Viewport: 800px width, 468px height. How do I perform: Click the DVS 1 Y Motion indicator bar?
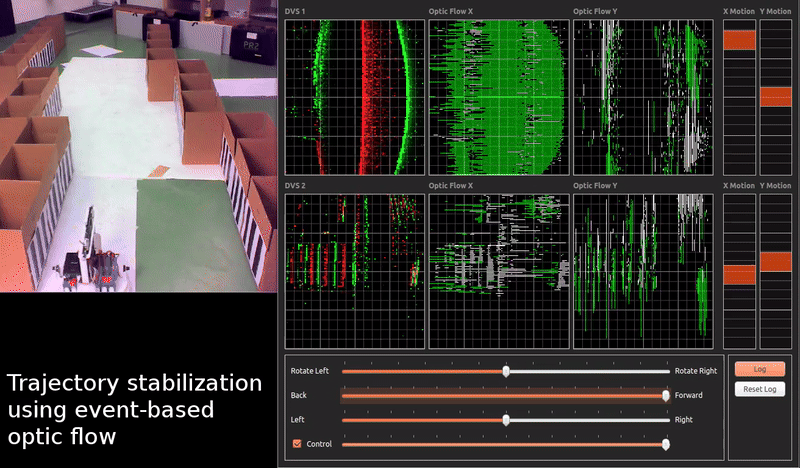[775, 97]
